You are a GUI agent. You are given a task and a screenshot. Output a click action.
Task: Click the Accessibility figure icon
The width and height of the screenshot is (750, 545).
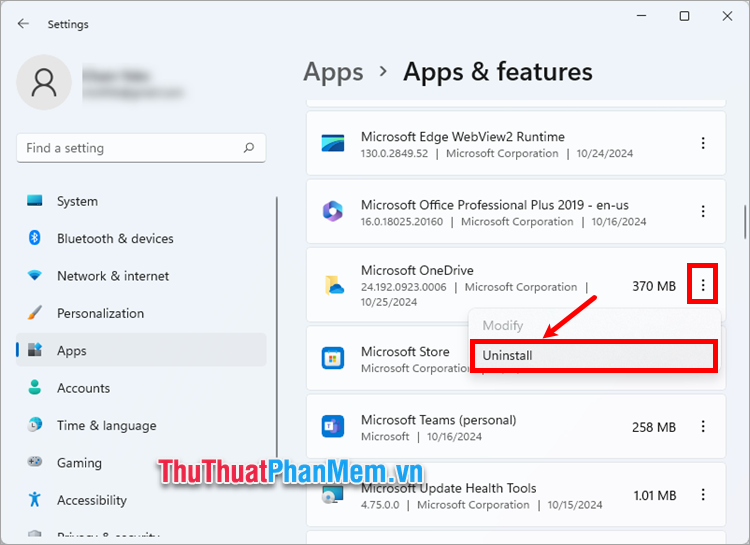34,499
